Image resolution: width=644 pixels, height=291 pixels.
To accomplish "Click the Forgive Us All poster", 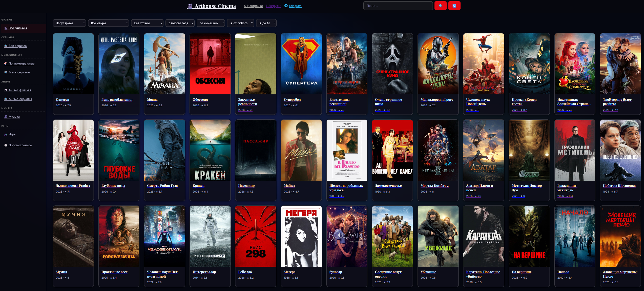I will coord(119,236).
